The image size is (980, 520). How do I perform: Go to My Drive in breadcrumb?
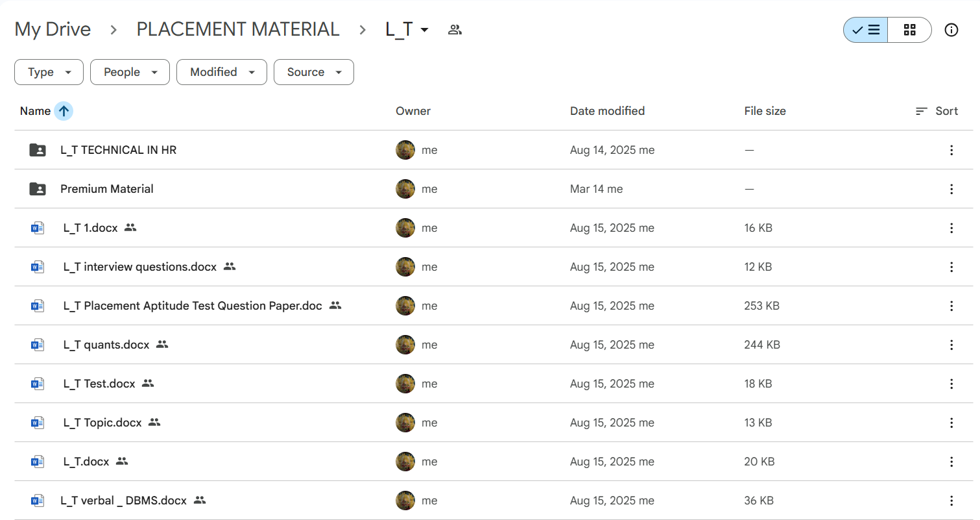53,30
